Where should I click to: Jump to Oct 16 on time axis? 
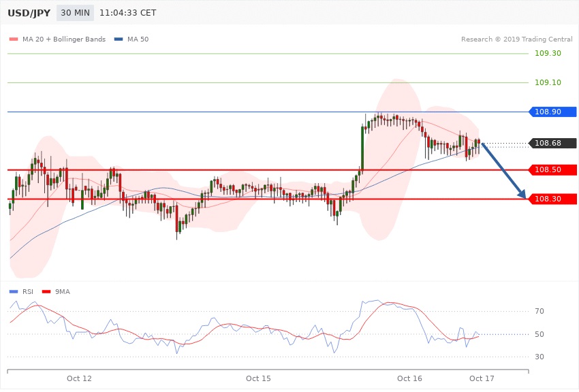click(x=409, y=378)
